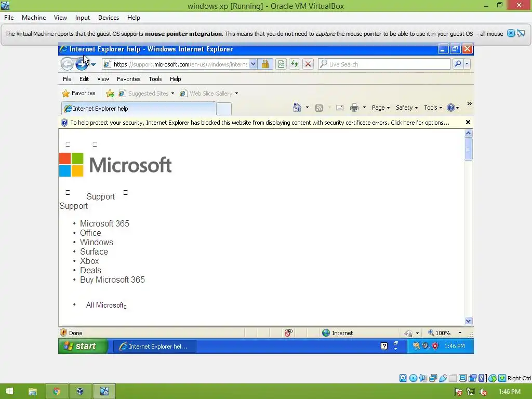Viewport: 532px width, 399px height.
Task: Close the security information bar
Action: point(468,122)
